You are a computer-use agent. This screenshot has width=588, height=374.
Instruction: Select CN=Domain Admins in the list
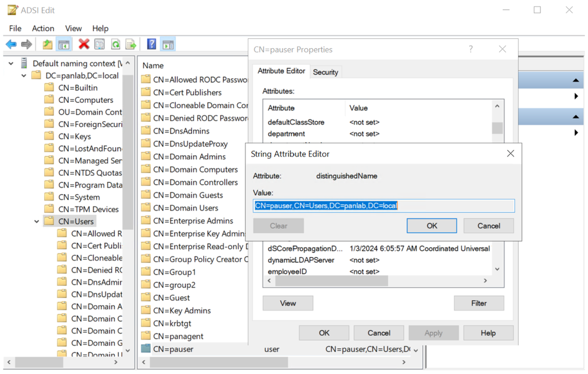[x=189, y=157]
